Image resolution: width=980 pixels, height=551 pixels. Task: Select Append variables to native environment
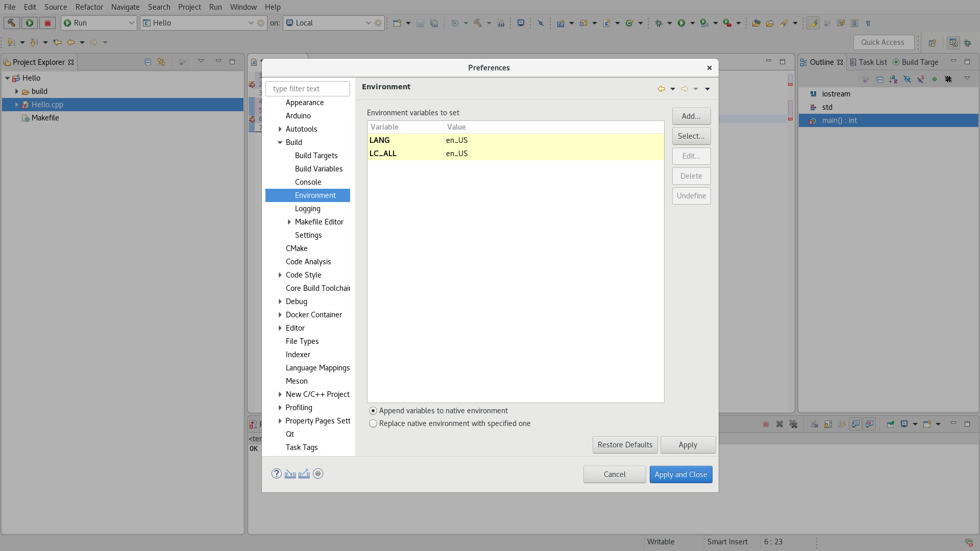pos(373,411)
